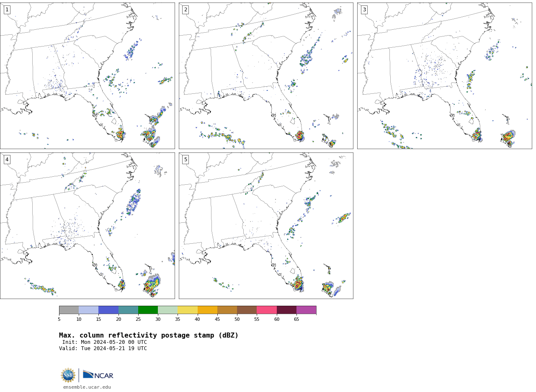
Task: Open ensemble member 5 reflectivity map
Action: click(x=266, y=226)
